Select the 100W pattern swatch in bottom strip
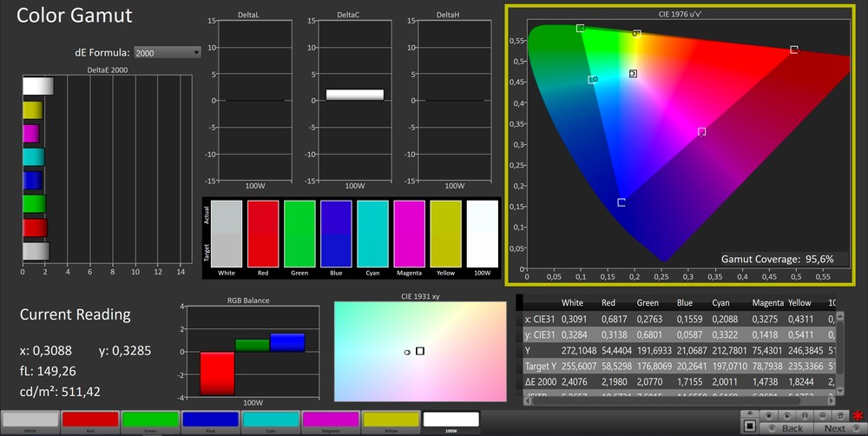Screen dimensions: 868x436 [450, 419]
